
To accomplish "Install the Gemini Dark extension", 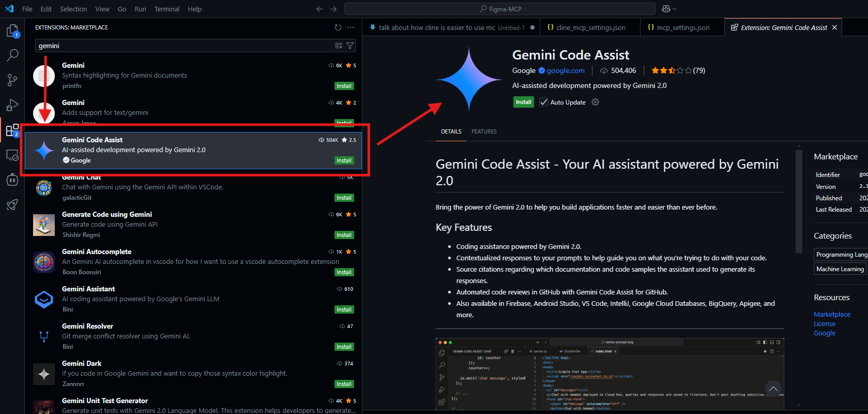I will click(x=344, y=384).
